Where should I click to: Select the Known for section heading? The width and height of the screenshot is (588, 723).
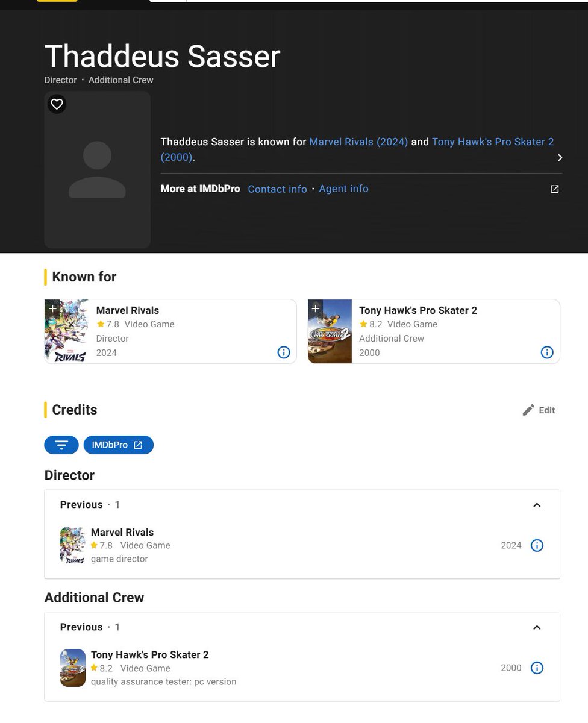click(84, 277)
